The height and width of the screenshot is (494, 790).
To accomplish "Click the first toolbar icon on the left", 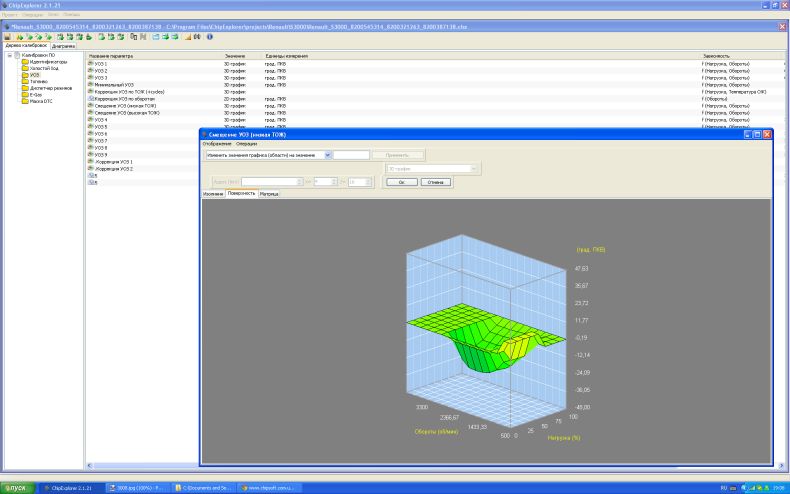I will (x=7, y=37).
